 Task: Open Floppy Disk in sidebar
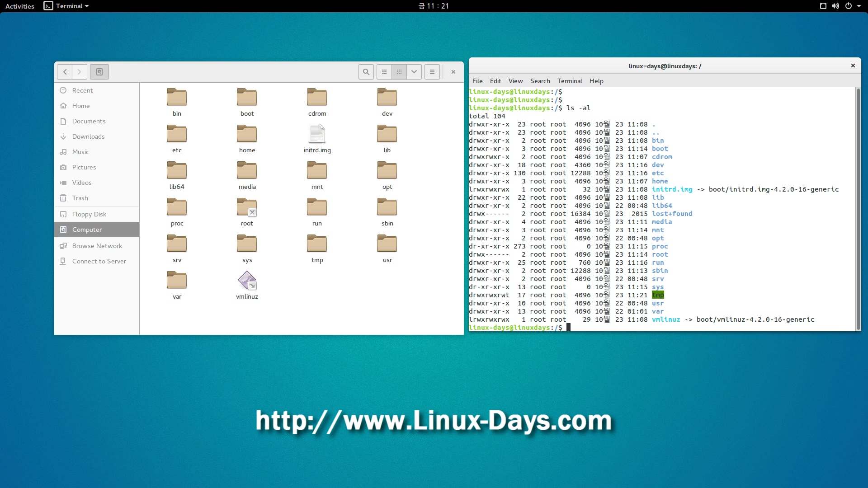coord(97,214)
